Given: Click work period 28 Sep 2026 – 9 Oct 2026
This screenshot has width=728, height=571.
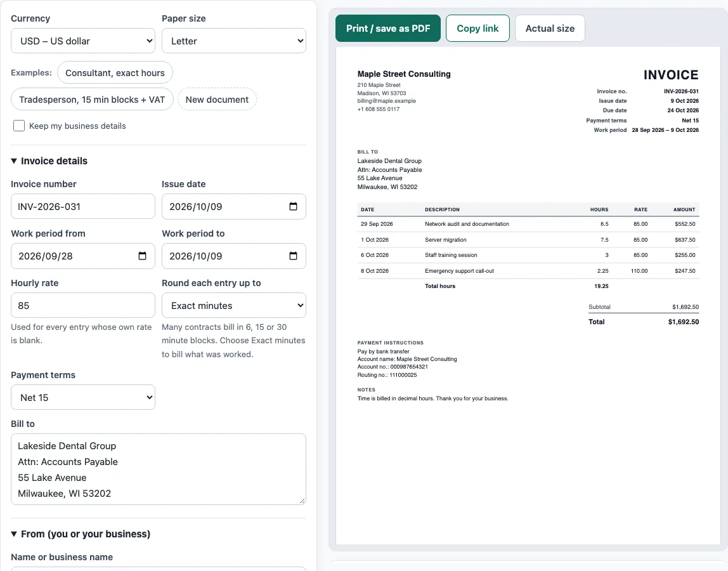Looking at the screenshot, I should (x=665, y=130).
